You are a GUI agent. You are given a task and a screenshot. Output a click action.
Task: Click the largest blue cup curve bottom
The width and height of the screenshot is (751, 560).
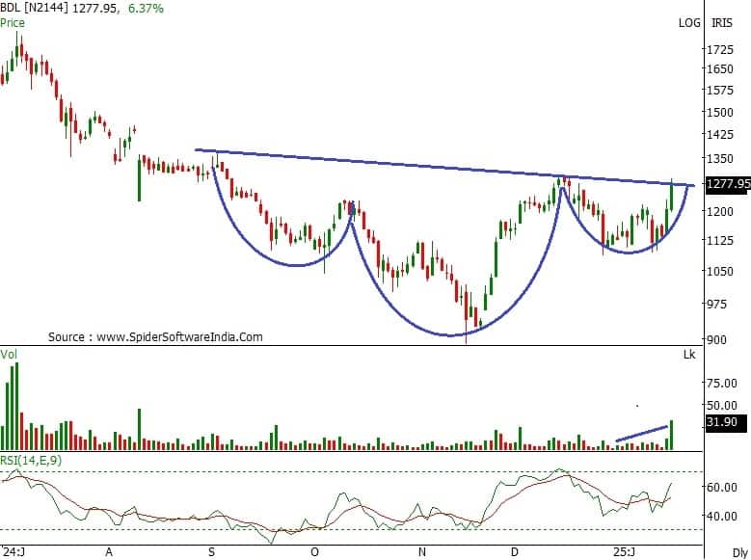[x=450, y=335]
